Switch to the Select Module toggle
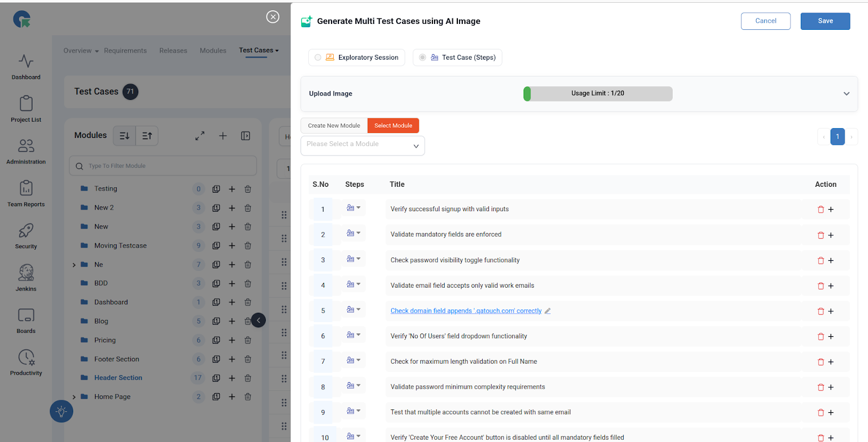868x442 pixels. point(393,125)
